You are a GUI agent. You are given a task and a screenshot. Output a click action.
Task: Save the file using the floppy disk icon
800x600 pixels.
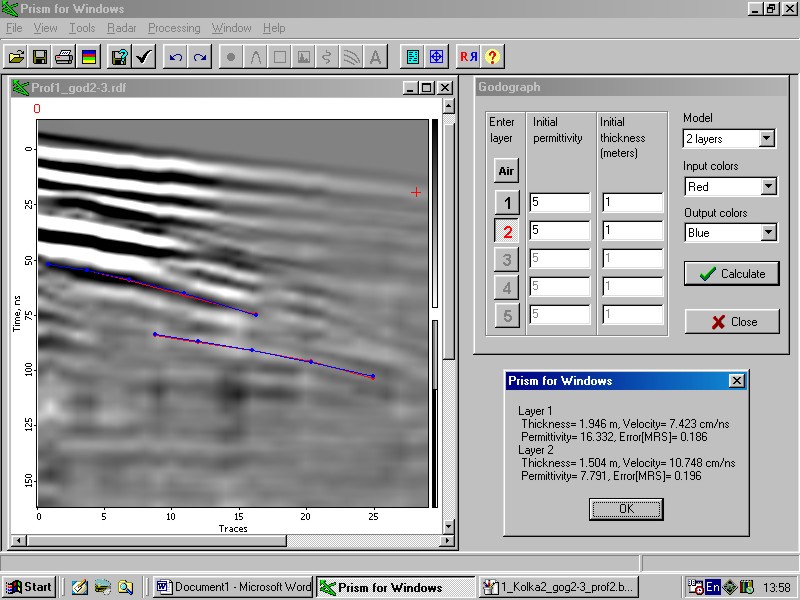point(40,57)
